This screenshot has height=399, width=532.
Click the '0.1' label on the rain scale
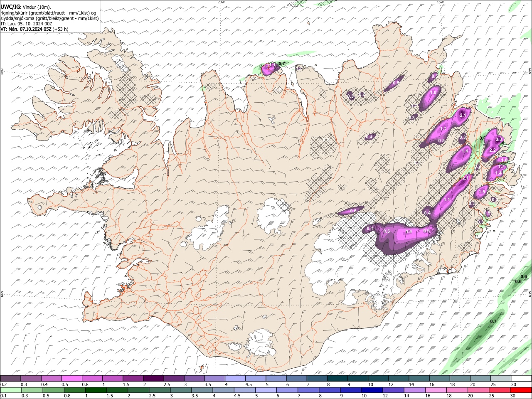[x=4, y=396]
